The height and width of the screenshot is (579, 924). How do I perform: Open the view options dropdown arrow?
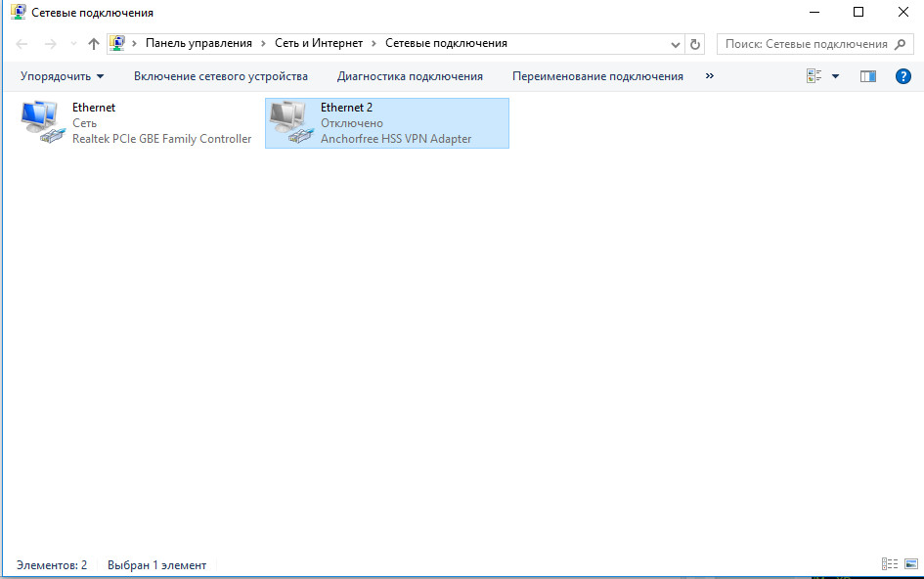836,76
